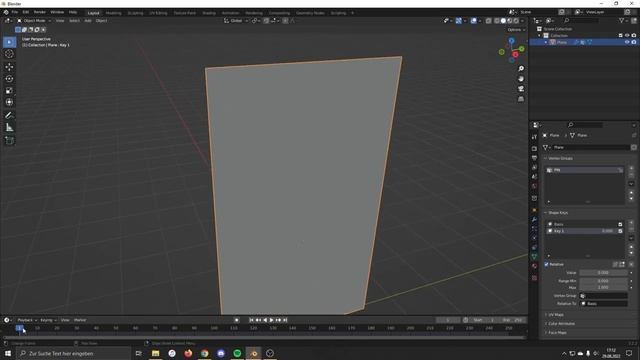Viewport: 640px width, 360px height.
Task: Switch to the Modeling workspace tab
Action: 113,13
